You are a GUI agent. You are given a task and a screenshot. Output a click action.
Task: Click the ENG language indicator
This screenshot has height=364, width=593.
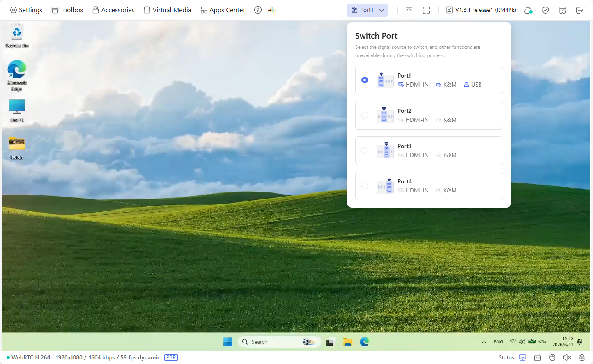[x=499, y=342]
